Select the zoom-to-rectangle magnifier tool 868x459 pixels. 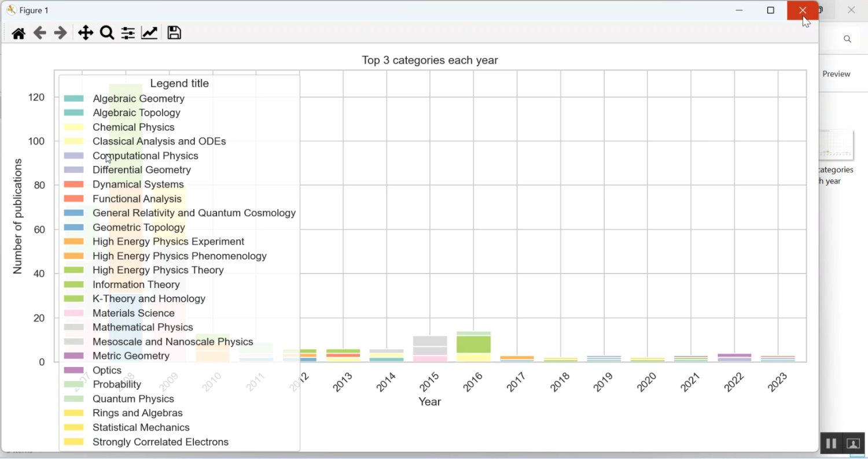pos(106,33)
